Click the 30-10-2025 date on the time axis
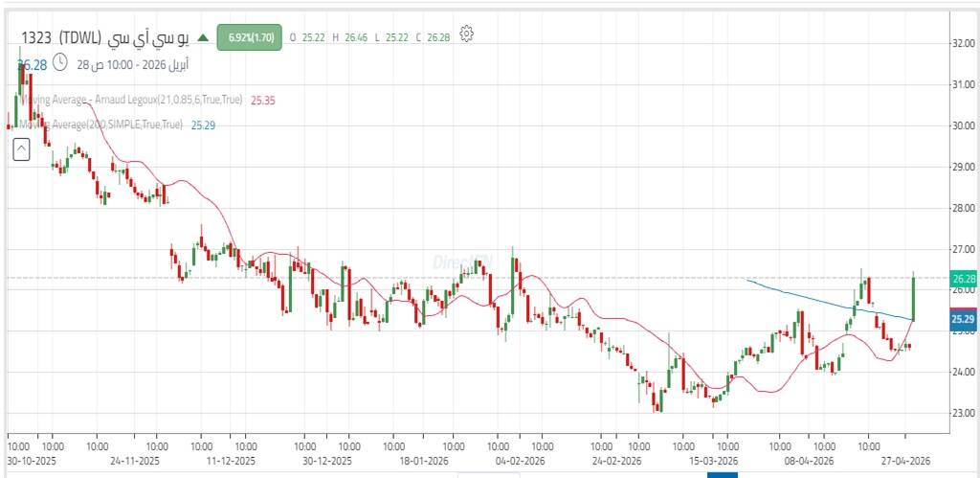980x478 pixels. [31, 460]
